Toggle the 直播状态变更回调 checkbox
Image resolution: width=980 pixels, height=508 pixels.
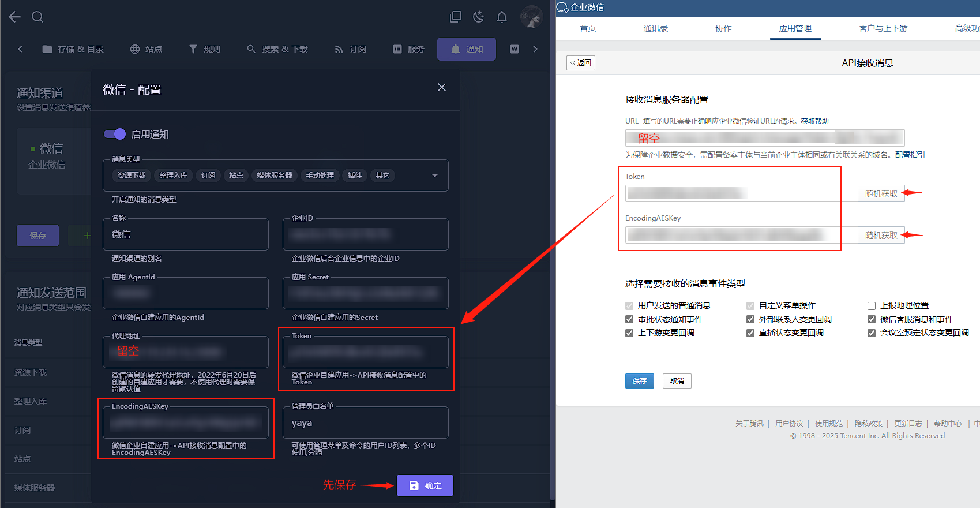750,333
